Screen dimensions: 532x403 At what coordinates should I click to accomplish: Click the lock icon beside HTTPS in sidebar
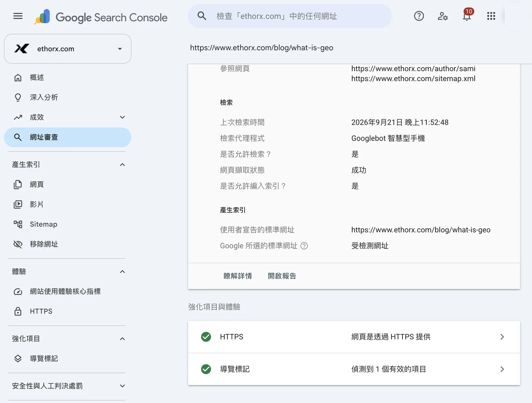pos(18,311)
